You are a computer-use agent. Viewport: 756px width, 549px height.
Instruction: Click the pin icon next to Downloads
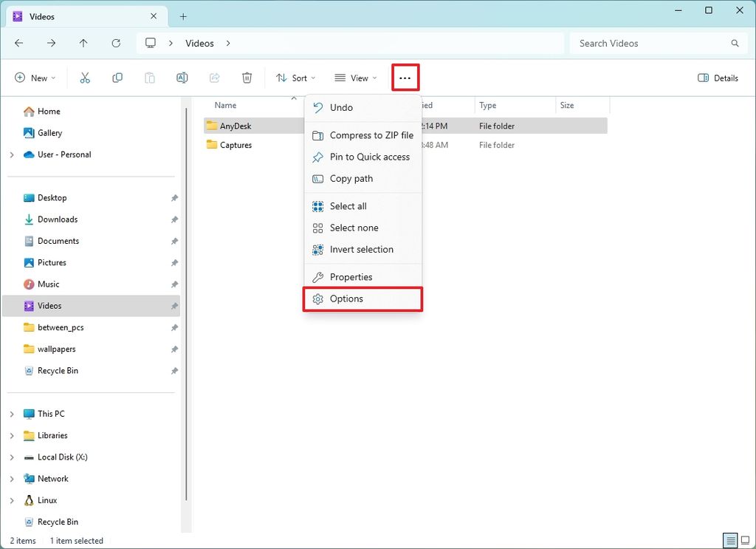click(x=174, y=219)
